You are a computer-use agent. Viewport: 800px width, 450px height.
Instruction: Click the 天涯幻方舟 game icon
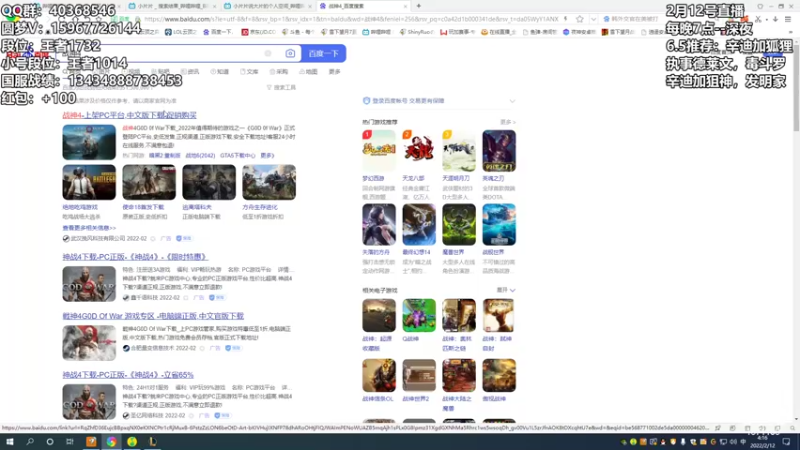tap(379, 224)
